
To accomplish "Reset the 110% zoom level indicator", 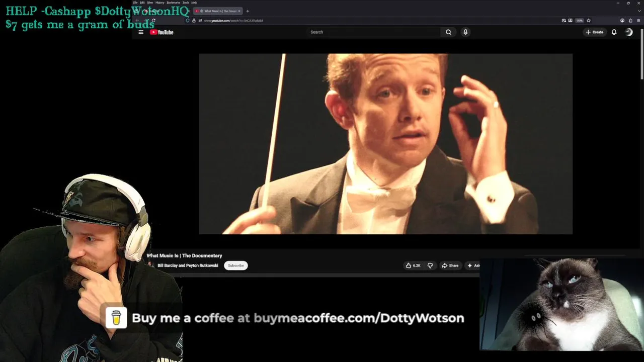I will click(x=580, y=21).
